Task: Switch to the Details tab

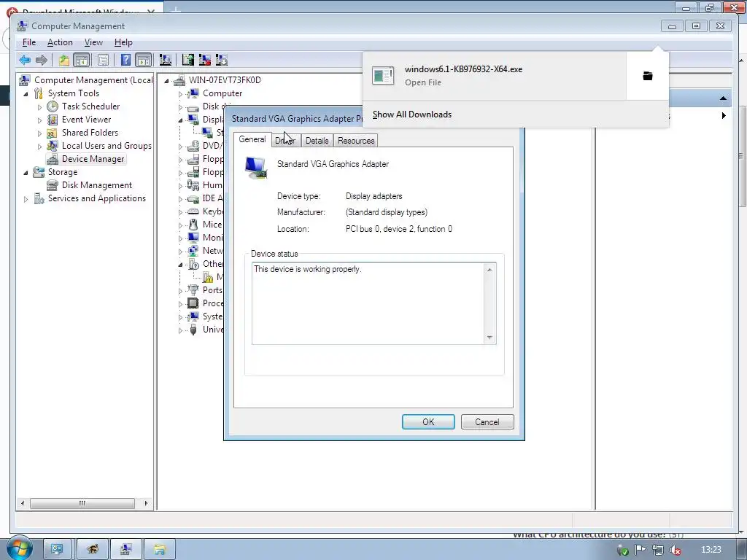Action: [317, 141]
